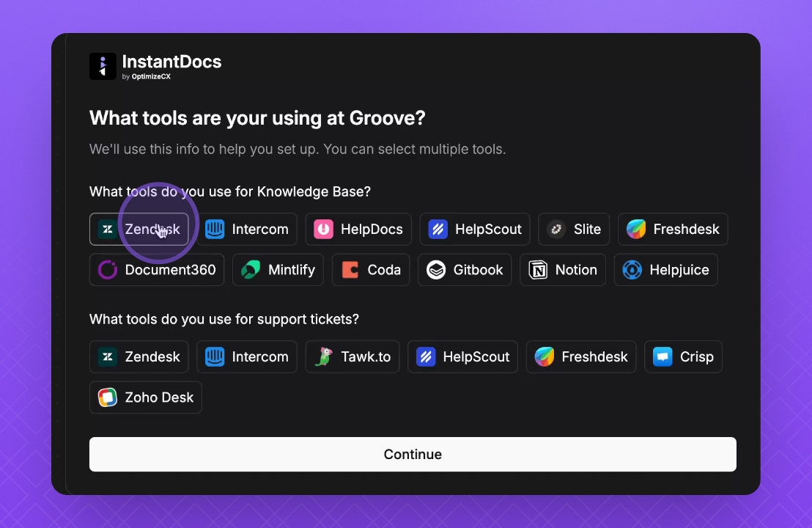Toggle the Helpjuice option
The height and width of the screenshot is (528, 812).
[666, 269]
